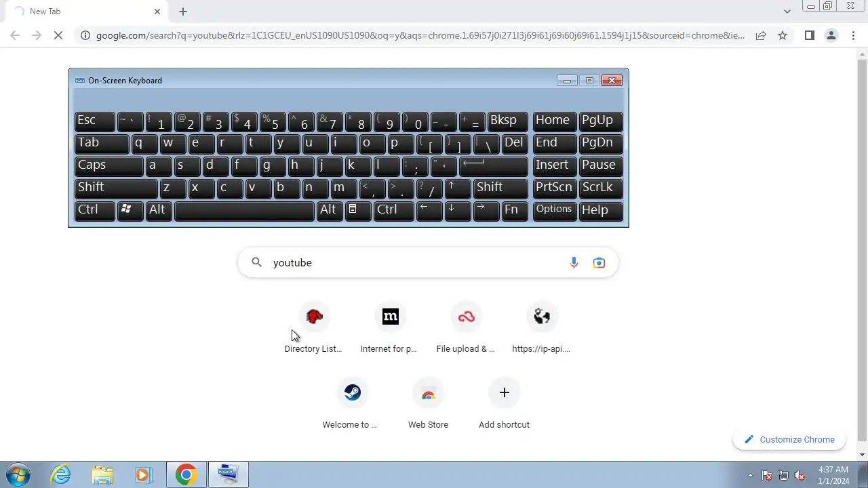The height and width of the screenshot is (488, 868).
Task: Click the PgDn key
Action: tap(601, 143)
